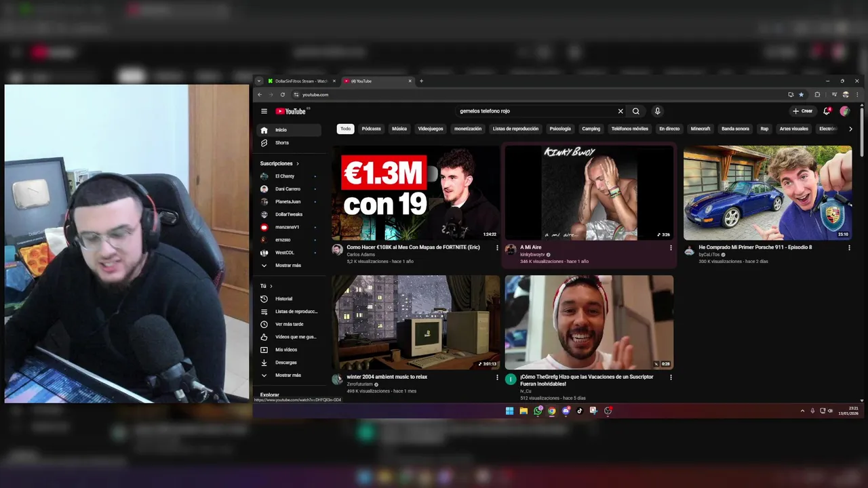
Task: Open the DollarTweaks subscription channel
Action: (290, 214)
